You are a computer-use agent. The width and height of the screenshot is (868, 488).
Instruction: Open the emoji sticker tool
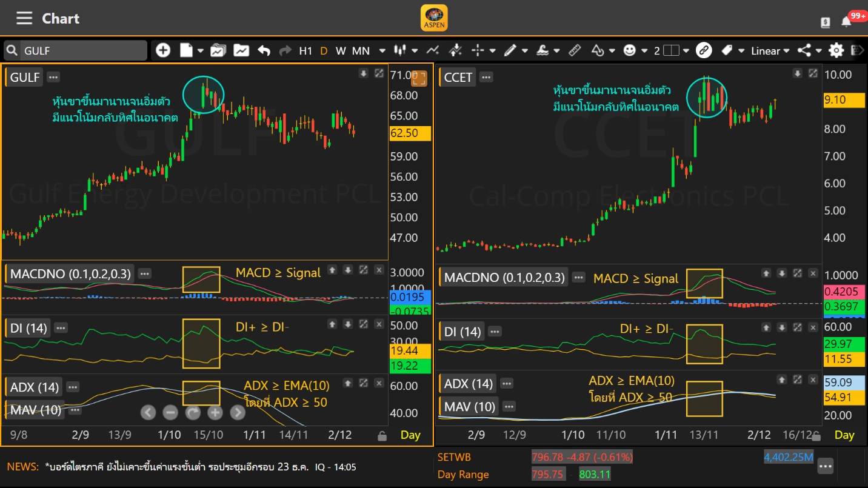(630, 50)
